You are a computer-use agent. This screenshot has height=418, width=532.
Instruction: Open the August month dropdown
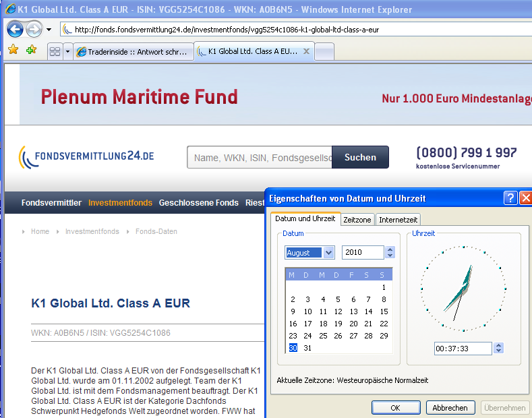(328, 252)
